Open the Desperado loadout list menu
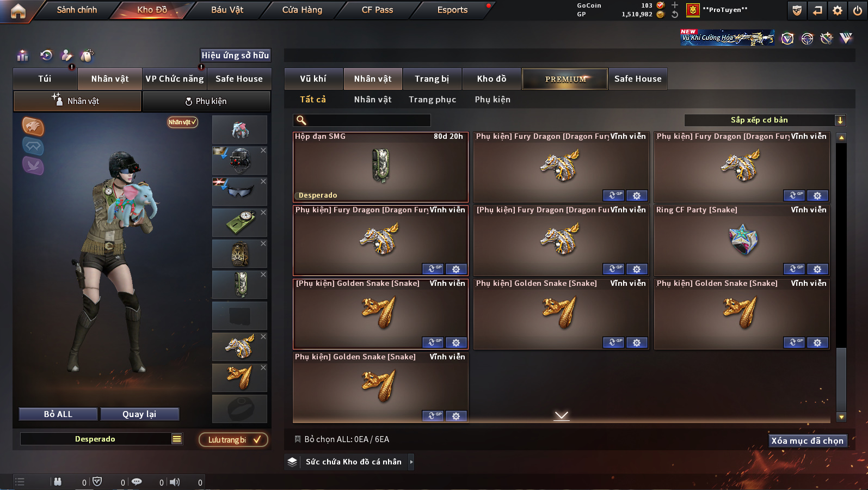868x490 pixels. pos(177,439)
